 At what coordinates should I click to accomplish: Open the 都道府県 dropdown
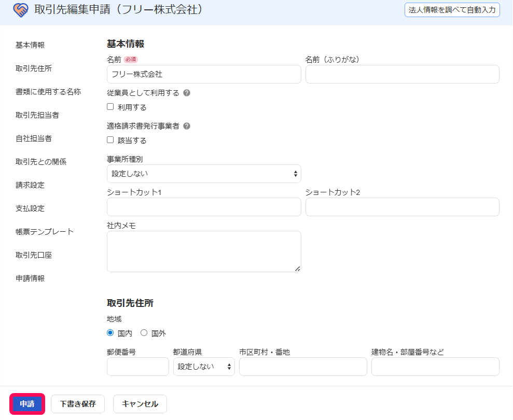[x=204, y=367]
